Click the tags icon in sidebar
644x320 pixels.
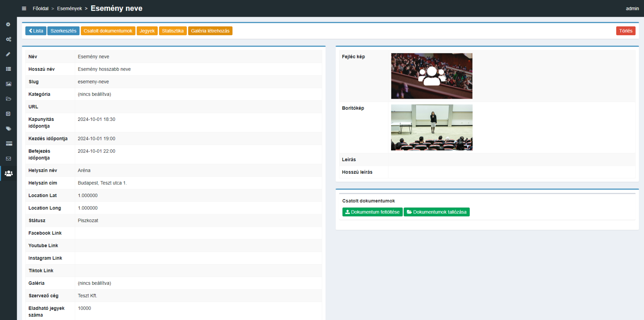[x=8, y=129]
